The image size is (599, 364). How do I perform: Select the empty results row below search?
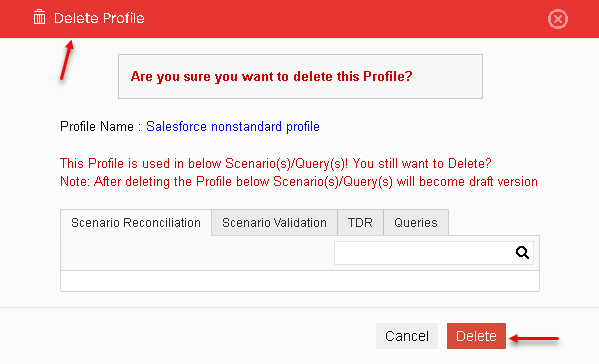click(x=300, y=281)
